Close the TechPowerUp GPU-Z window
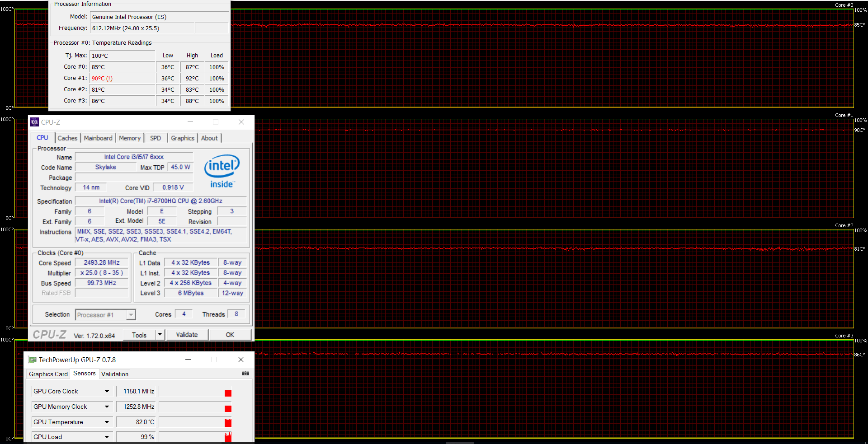Image resolution: width=868 pixels, height=444 pixels. (x=241, y=360)
